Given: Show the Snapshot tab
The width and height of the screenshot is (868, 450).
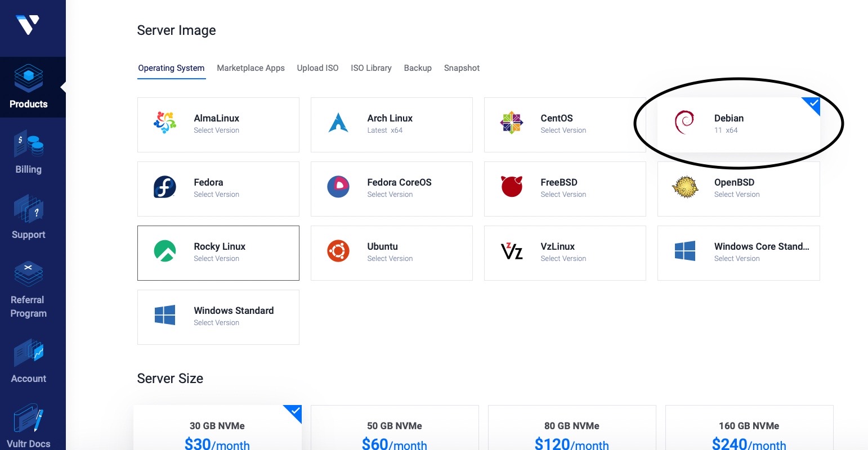Looking at the screenshot, I should pyautogui.click(x=462, y=68).
